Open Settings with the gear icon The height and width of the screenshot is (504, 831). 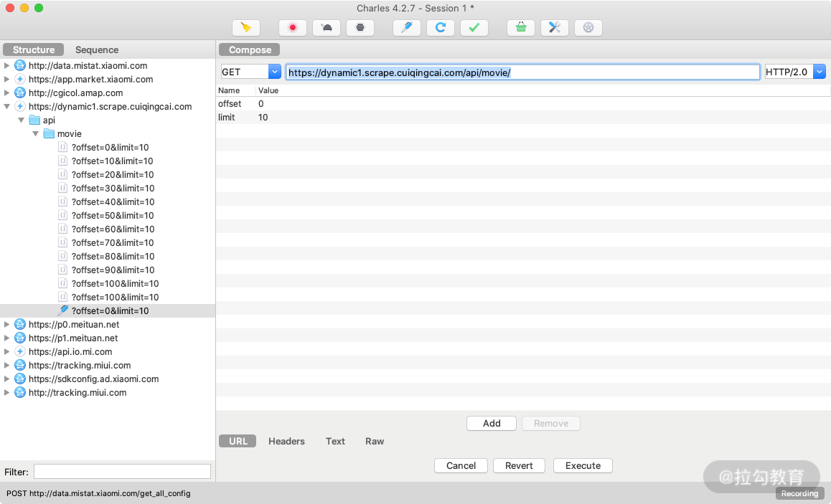pos(588,27)
